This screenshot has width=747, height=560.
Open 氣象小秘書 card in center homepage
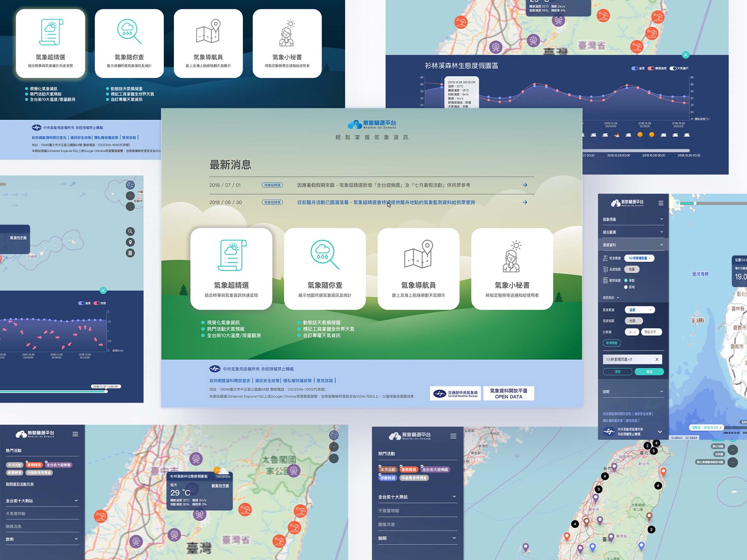tap(512, 269)
